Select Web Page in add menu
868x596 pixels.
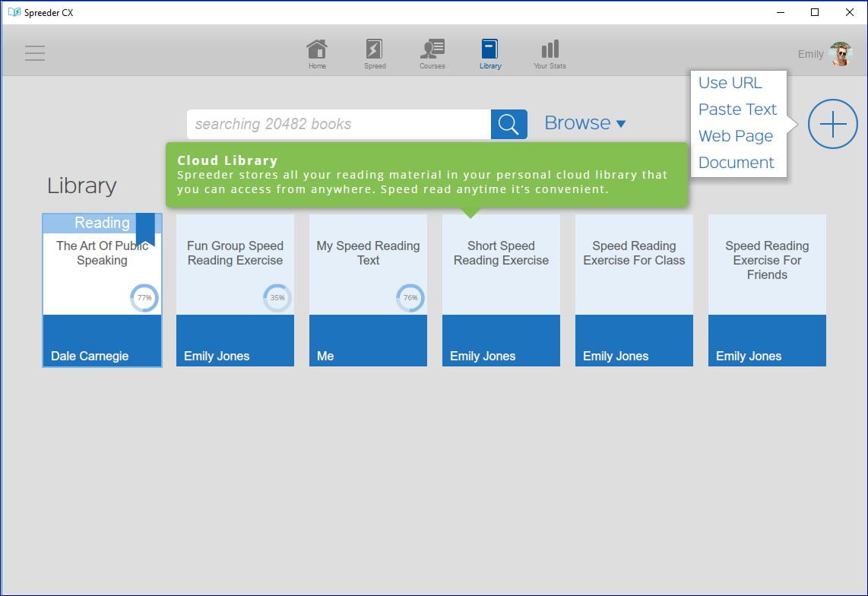(x=735, y=136)
